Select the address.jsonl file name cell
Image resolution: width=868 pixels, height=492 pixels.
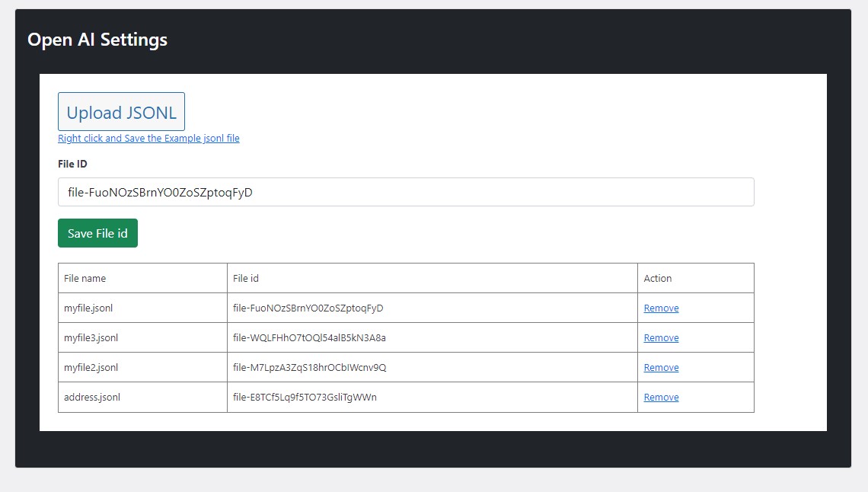(x=143, y=398)
